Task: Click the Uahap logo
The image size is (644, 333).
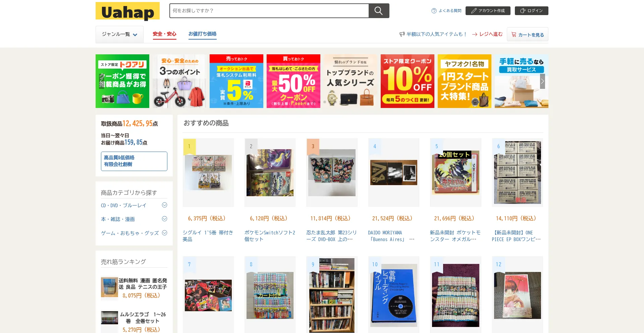Action: tap(127, 11)
